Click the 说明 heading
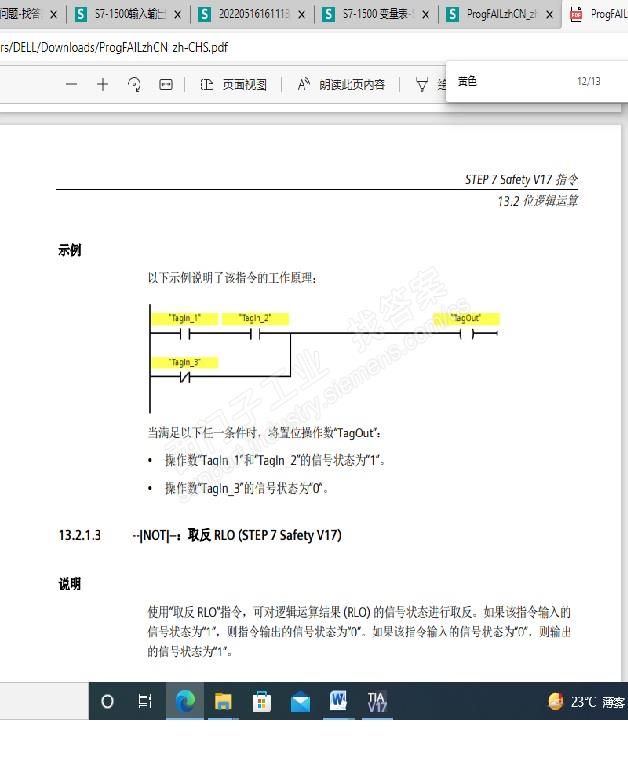The height and width of the screenshot is (768, 628). point(70,584)
